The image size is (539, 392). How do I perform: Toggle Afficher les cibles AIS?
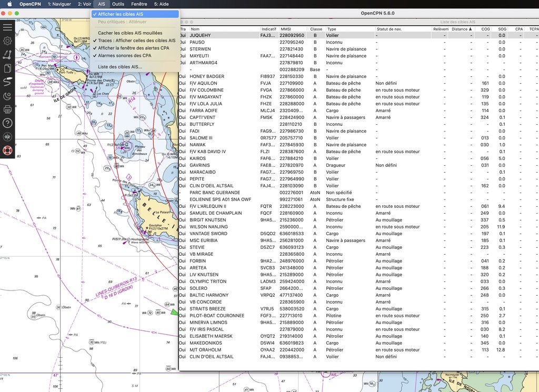point(135,14)
